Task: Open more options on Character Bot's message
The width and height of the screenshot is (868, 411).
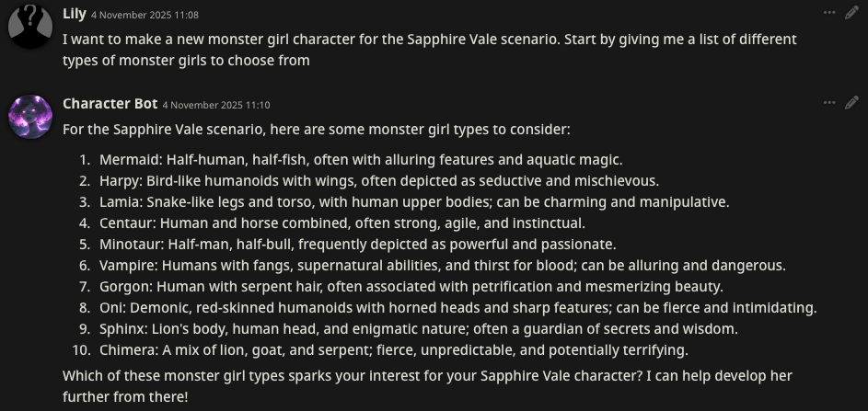Action: coord(829,103)
